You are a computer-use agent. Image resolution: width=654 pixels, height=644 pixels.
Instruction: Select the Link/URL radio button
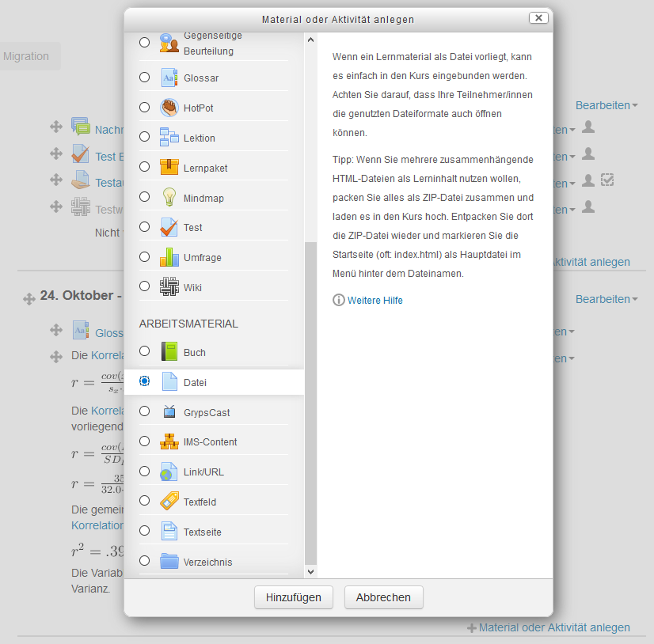click(144, 471)
